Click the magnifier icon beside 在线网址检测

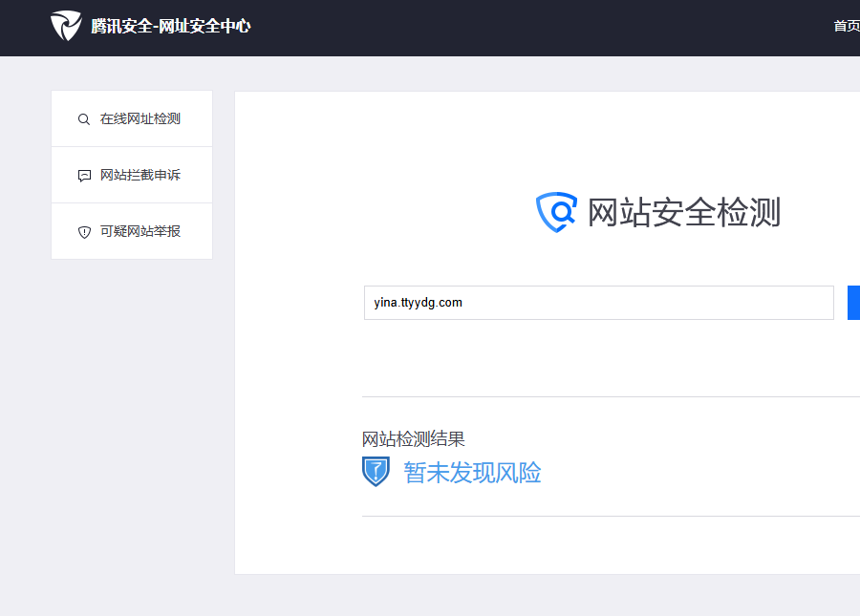84,119
